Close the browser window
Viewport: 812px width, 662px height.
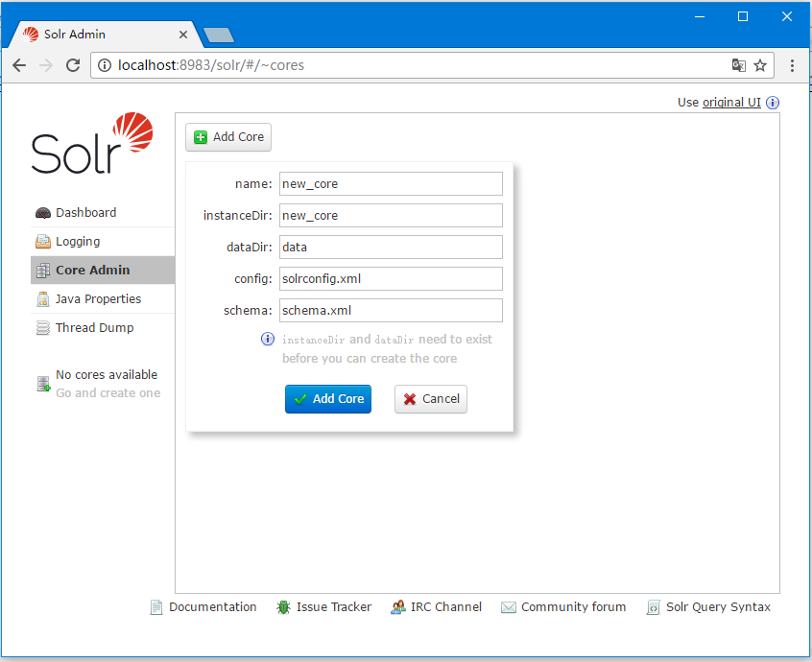pos(787,16)
